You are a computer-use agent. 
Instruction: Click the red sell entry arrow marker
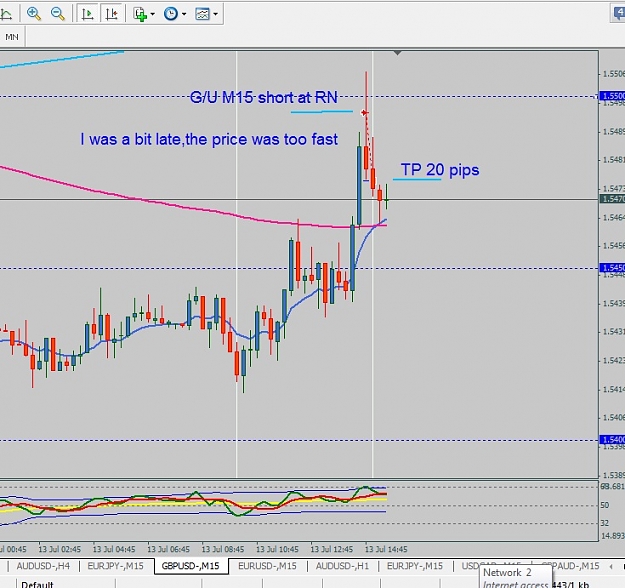(x=364, y=113)
